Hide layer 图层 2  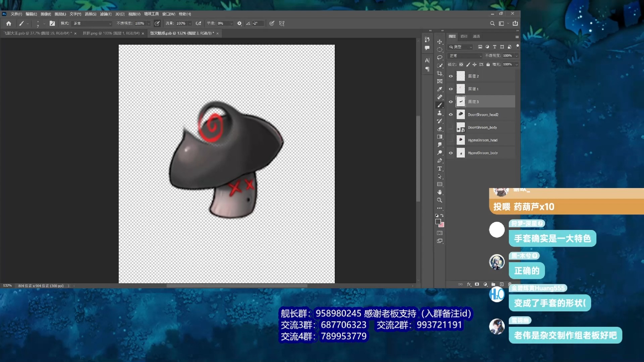(451, 76)
